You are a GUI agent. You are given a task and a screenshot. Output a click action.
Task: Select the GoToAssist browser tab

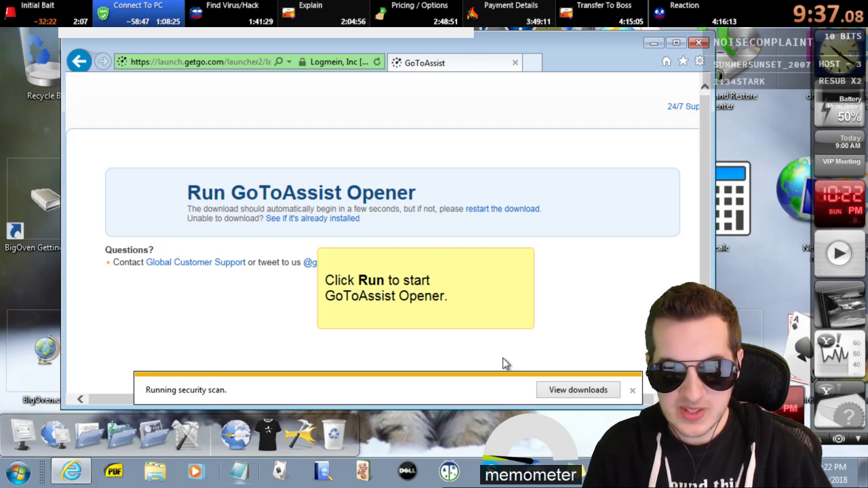coord(454,62)
